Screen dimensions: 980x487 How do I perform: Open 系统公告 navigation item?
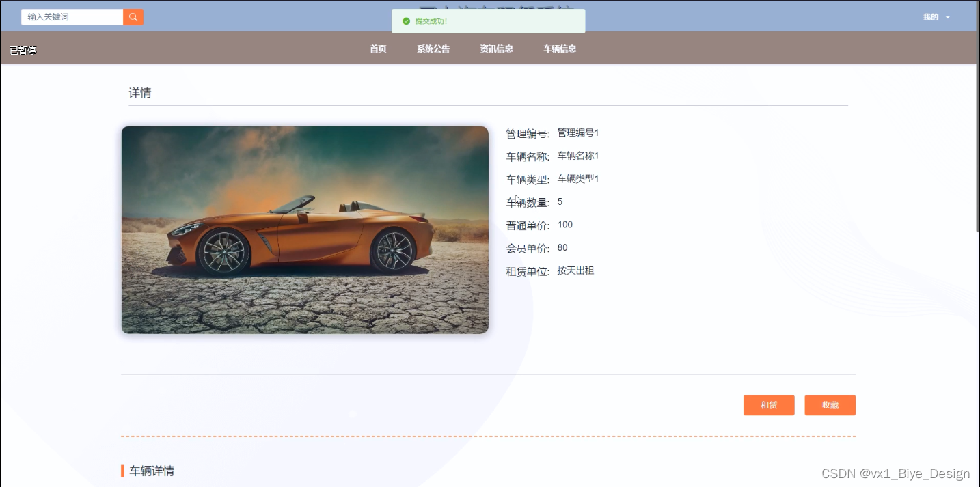point(433,48)
